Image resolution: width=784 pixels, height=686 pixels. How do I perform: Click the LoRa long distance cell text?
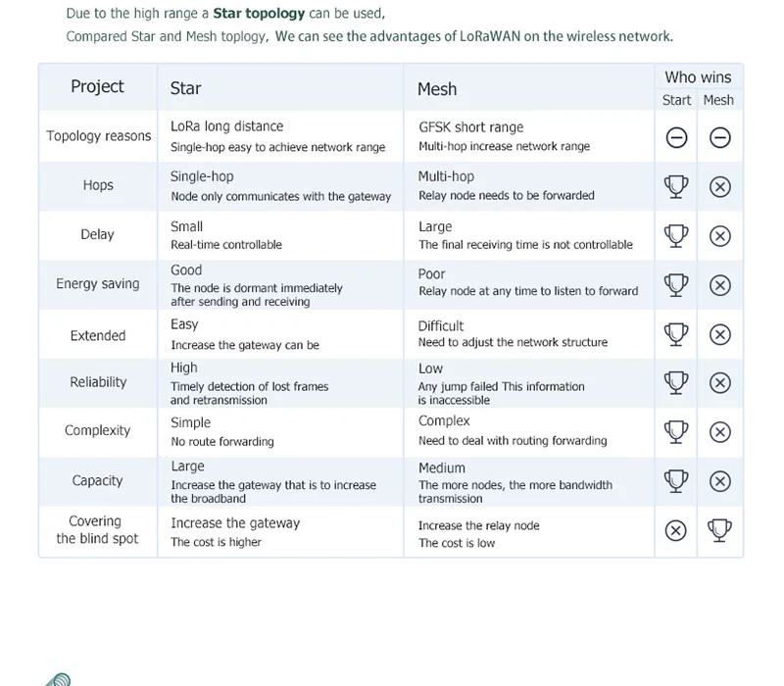point(227,126)
